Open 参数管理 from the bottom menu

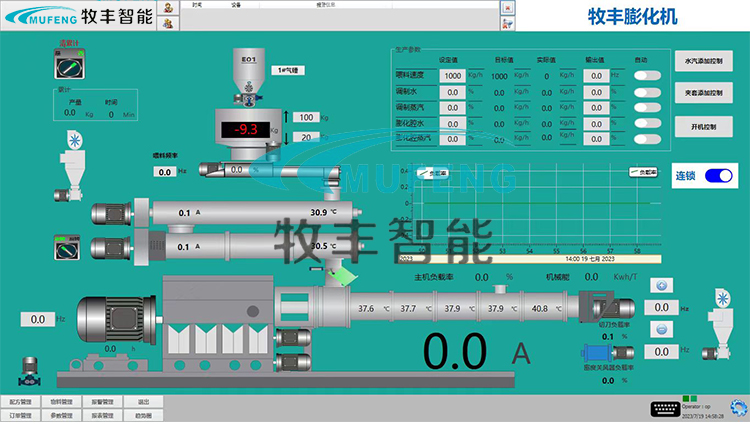[x=62, y=415]
